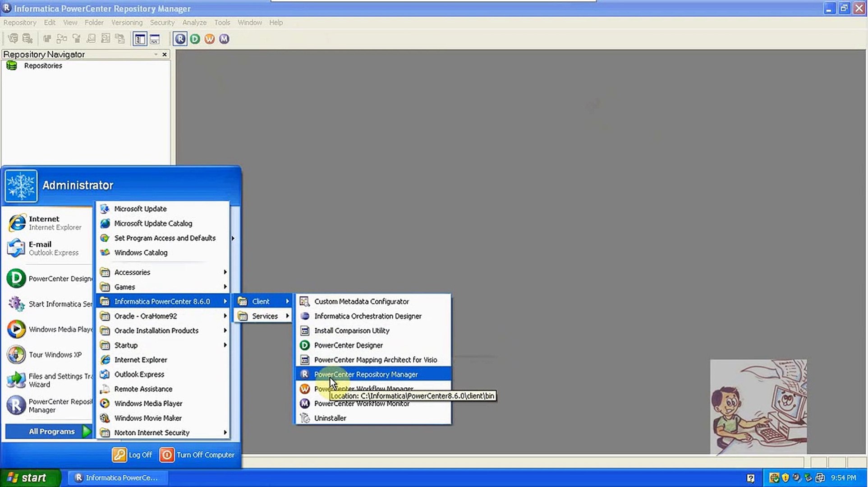Open Windows Media Player from recent list

pos(48,329)
